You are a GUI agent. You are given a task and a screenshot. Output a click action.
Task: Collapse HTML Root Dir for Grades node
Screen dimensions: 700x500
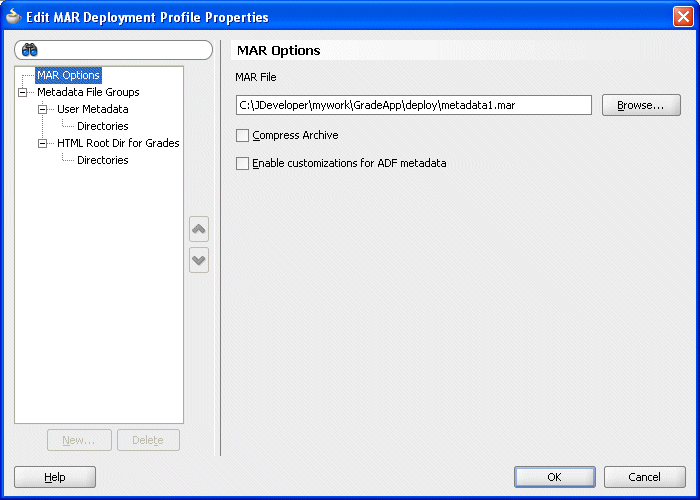tap(43, 143)
